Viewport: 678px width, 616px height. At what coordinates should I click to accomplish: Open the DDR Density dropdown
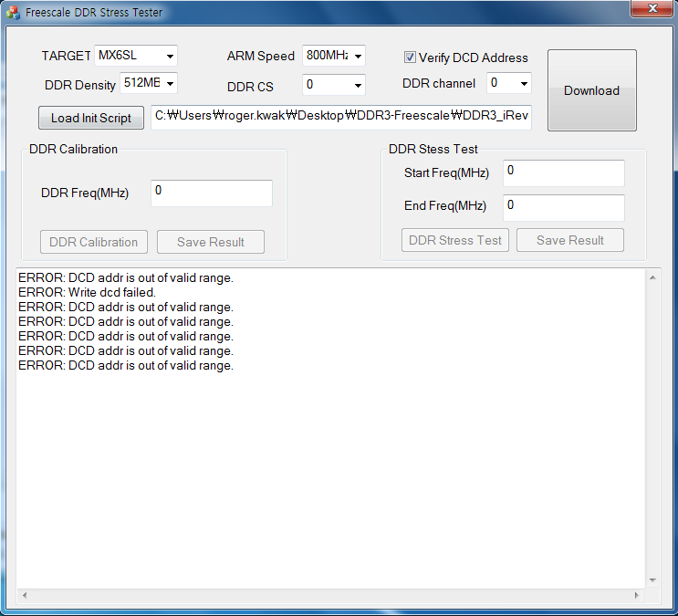point(149,83)
